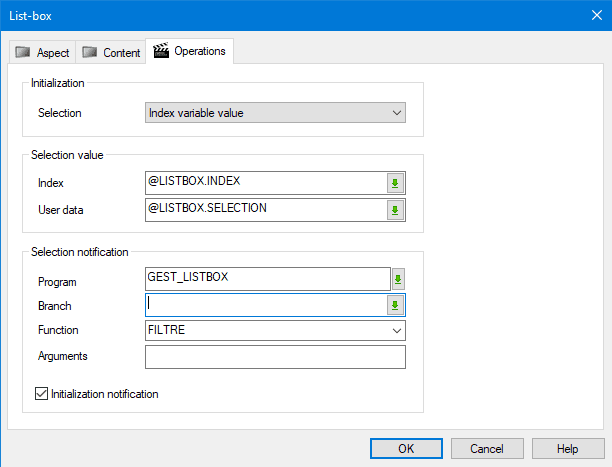The width and height of the screenshot is (612, 467).
Task: Click the User data field with @LISTBOX.SELECTION
Action: [264, 210]
